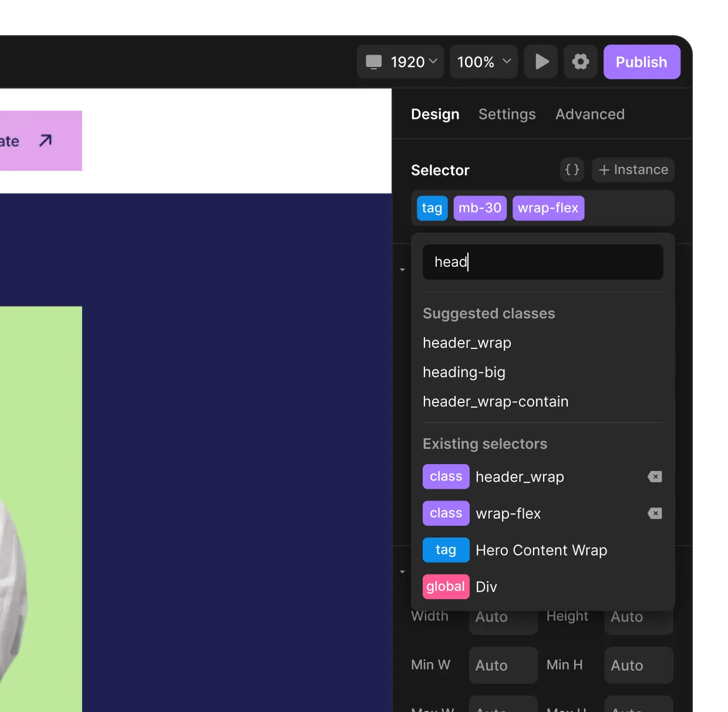This screenshot has width=728, height=712.
Task: Remove the header_wrap existing class
Action: (x=655, y=476)
